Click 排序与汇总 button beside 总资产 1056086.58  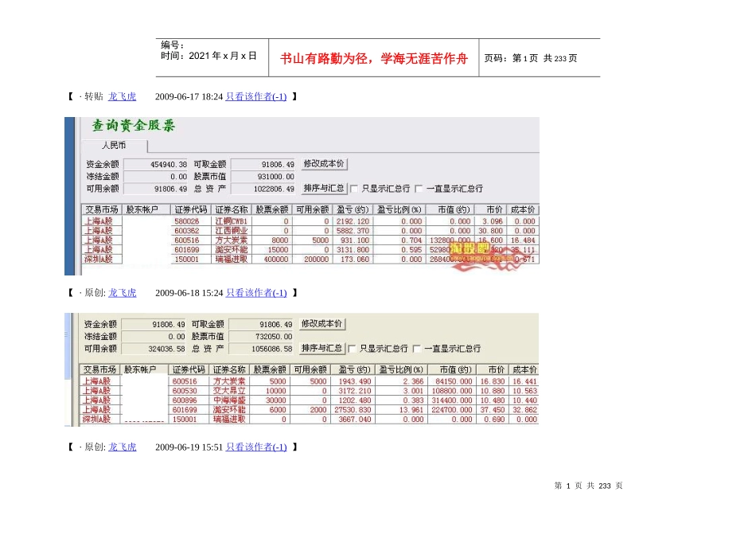coord(322,348)
